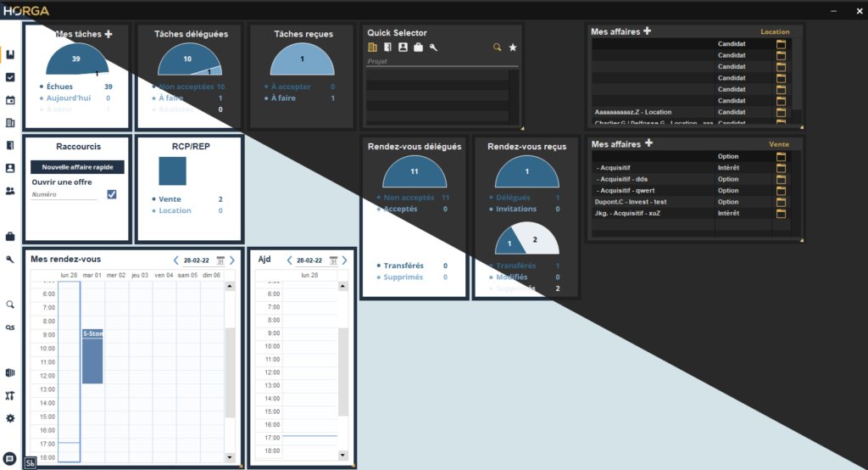
Task: Click the Ajd calendar vertical scrollbar
Action: click(x=342, y=372)
